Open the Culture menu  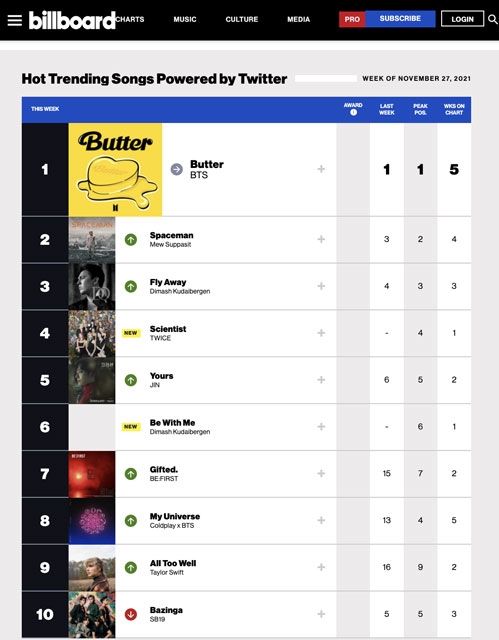pos(242,19)
